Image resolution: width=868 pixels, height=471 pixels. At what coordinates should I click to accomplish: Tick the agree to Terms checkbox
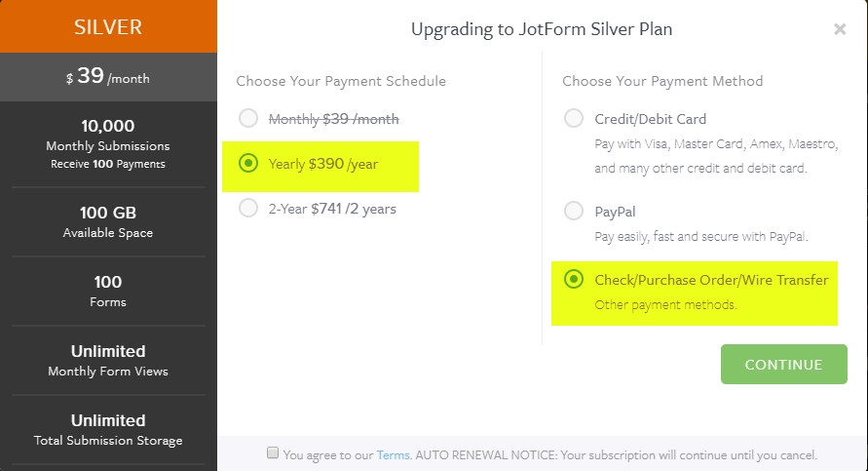[274, 453]
